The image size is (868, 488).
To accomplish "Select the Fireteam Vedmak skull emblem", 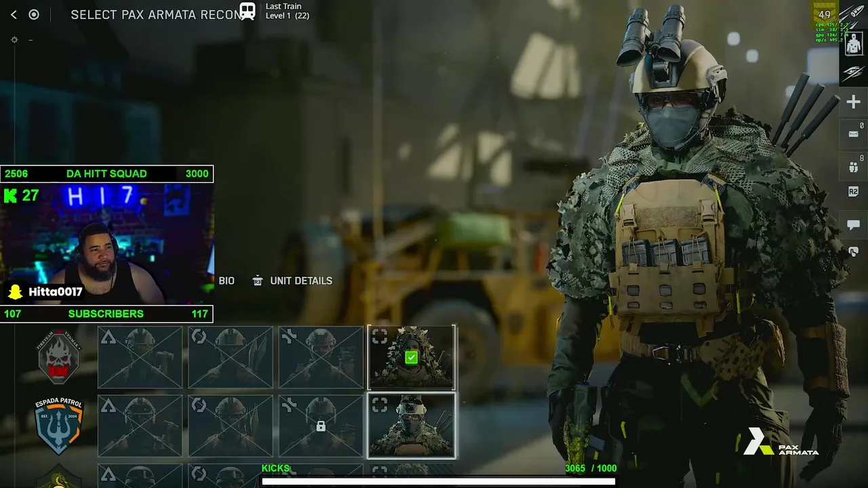I will (58, 357).
